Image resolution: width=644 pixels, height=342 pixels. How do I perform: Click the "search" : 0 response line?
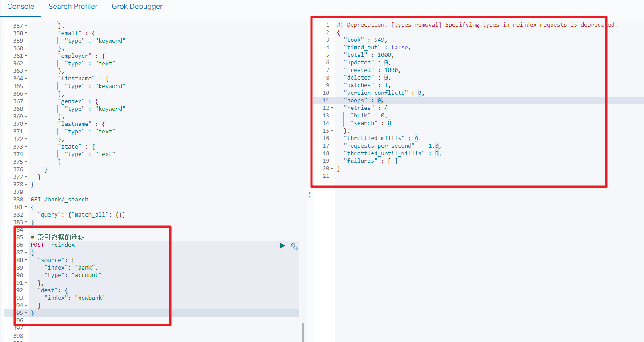click(371, 123)
